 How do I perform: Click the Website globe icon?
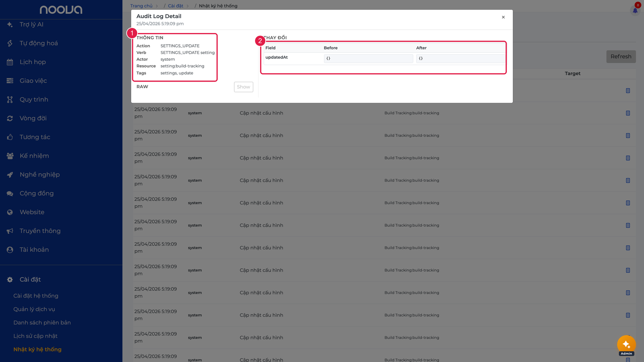pyautogui.click(x=10, y=212)
